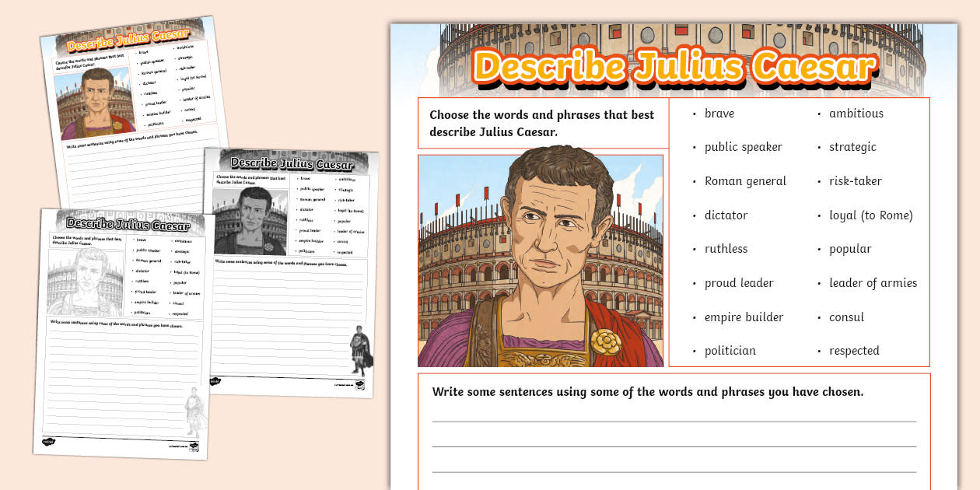This screenshot has width=980, height=490.
Task: Click the first blank writing line on main worksheet
Action: [674, 420]
